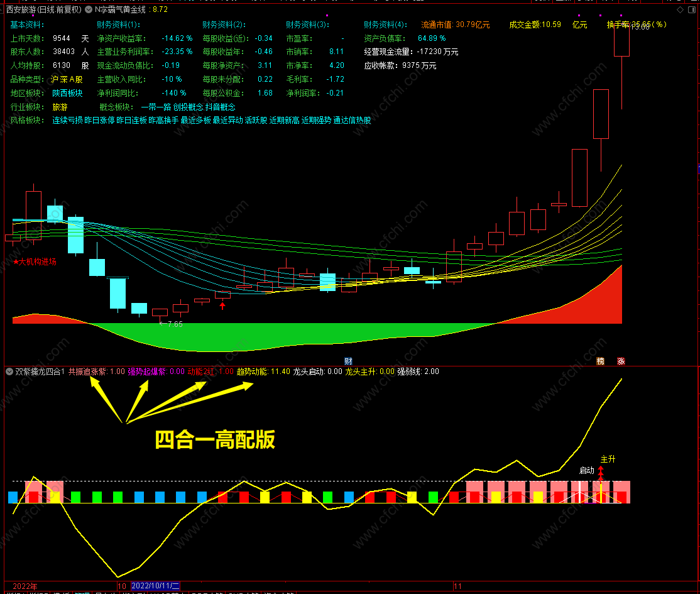This screenshot has height=594, width=700.
Task: Click the 活跃股 style tag
Action: click(256, 121)
